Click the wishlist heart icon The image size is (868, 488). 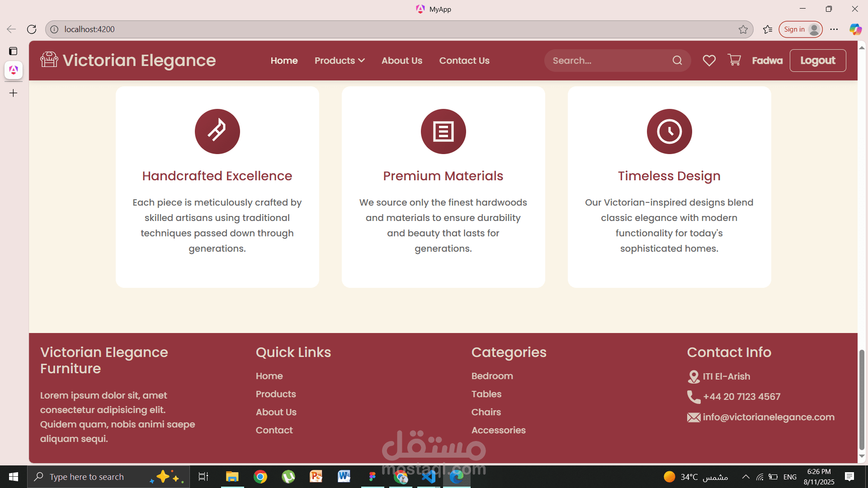pos(709,61)
